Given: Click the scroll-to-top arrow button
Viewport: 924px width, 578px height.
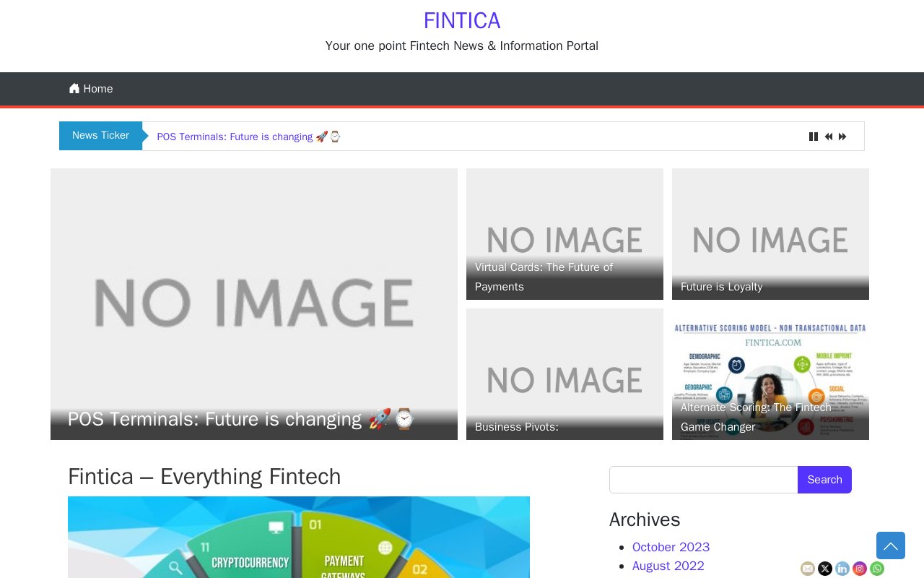Looking at the screenshot, I should coord(891,545).
